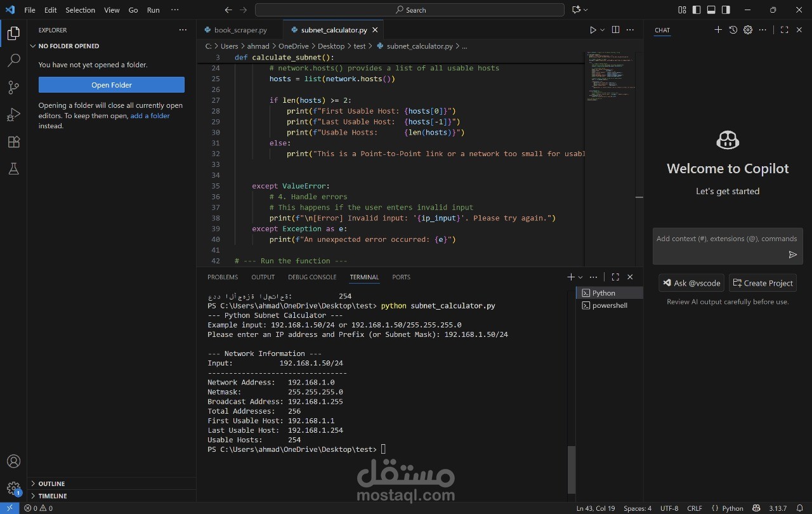Close the subnet_calculator.py tab
Viewport: 812px width, 514px height.
(376, 30)
